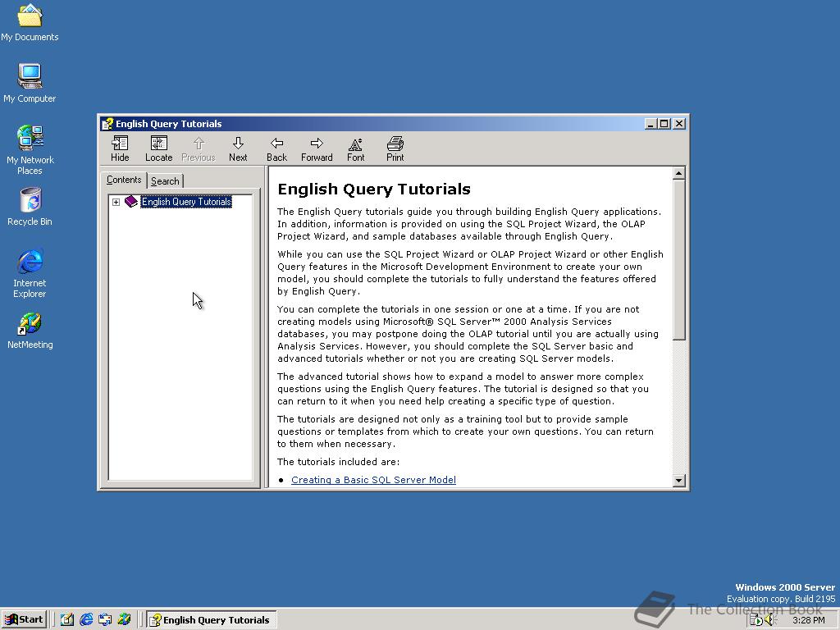
Task: Select the My Documents desktop icon
Action: pos(30,22)
